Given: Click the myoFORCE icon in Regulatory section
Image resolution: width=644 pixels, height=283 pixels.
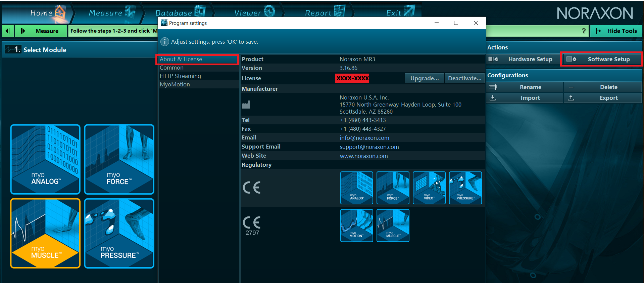Looking at the screenshot, I should [x=393, y=188].
